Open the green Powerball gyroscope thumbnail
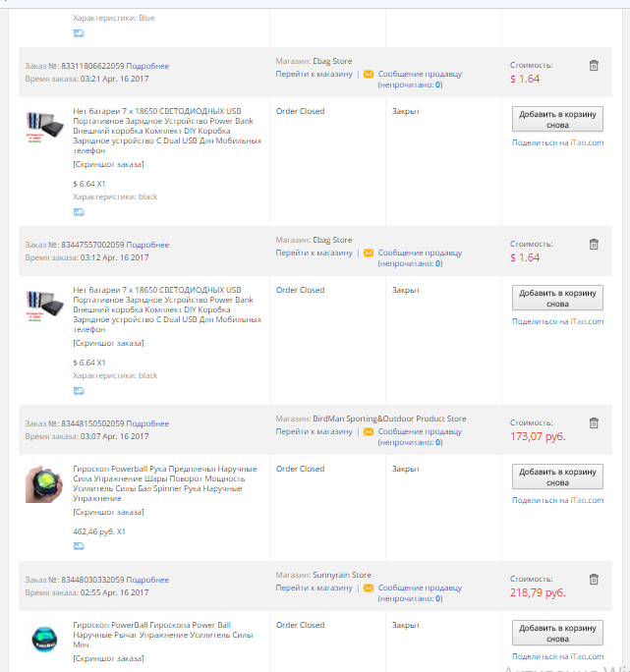The width and height of the screenshot is (630, 672). [x=44, y=484]
